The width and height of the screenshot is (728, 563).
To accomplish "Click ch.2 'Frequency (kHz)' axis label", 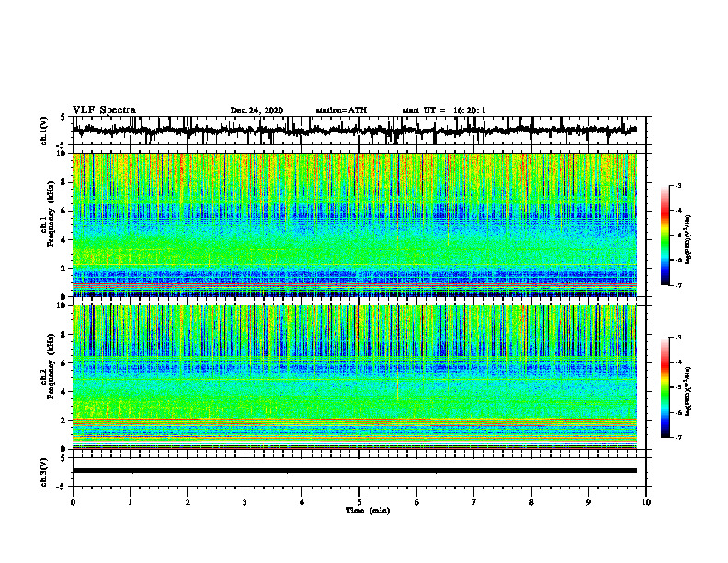I will click(51, 366).
